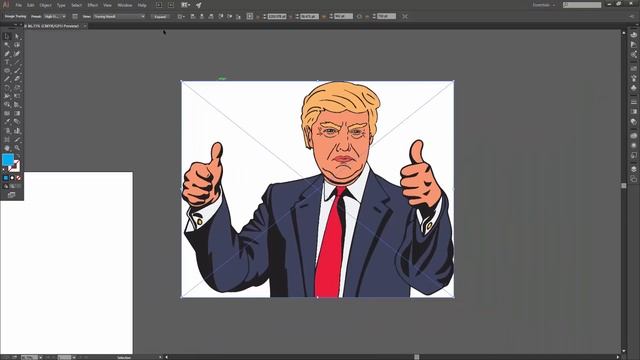
Task: Open the Layers panel icon
Action: click(633, 169)
